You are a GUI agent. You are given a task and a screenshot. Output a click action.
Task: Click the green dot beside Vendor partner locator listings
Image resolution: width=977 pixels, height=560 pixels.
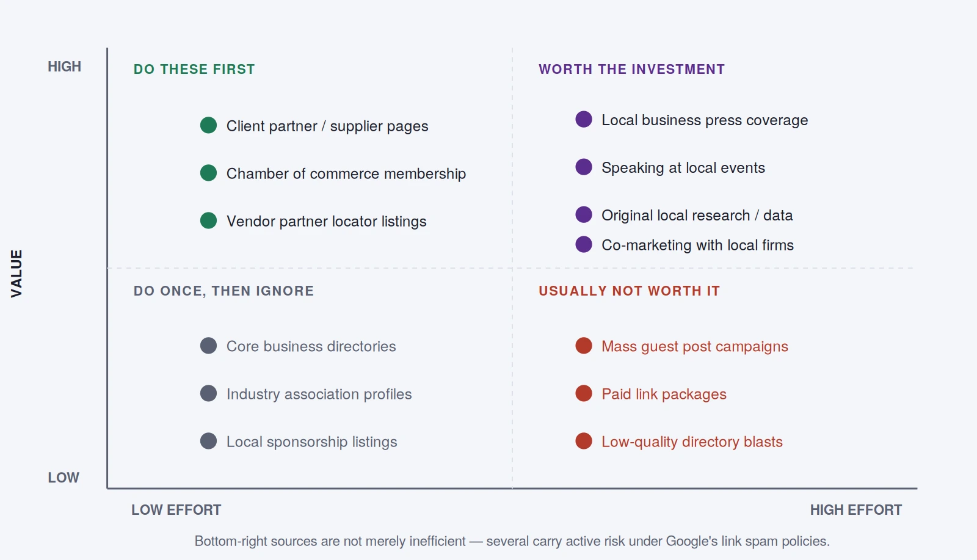[208, 220]
